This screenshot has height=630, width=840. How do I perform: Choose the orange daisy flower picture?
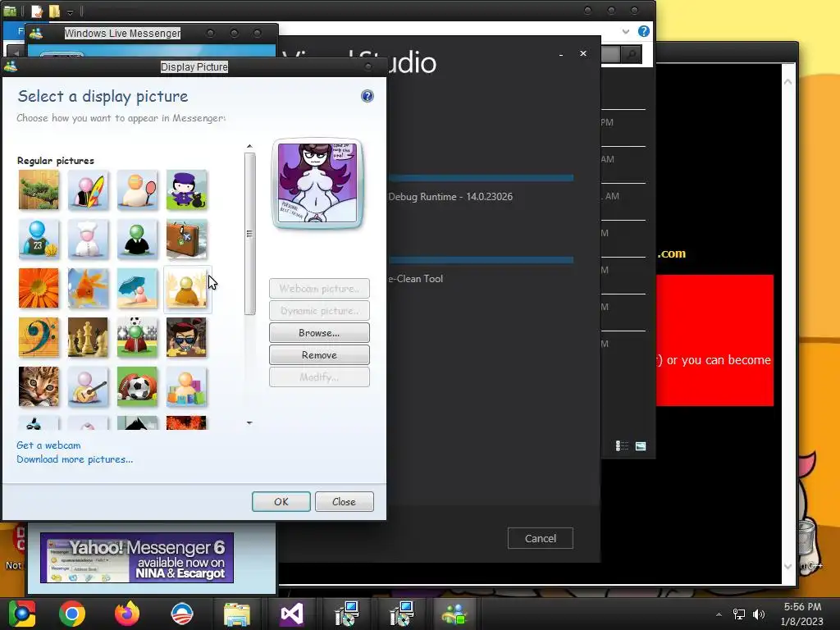[x=39, y=288]
